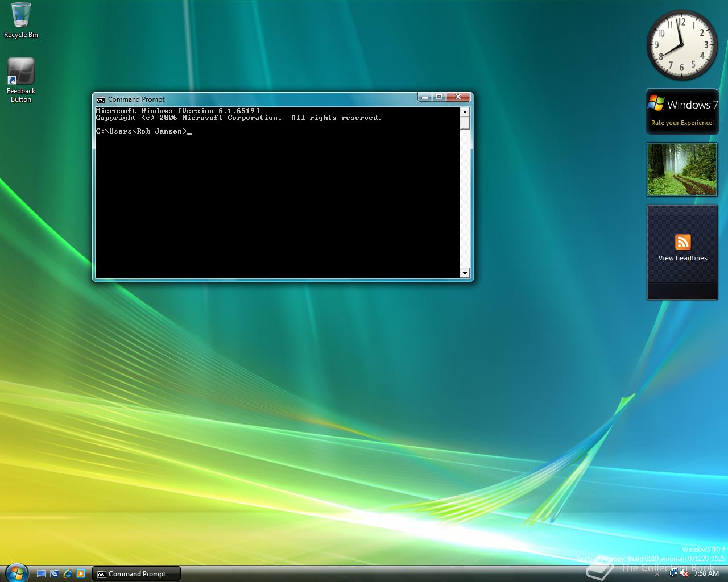This screenshot has height=582, width=728.
Task: Minimize the Command Prompt window
Action: click(424, 97)
